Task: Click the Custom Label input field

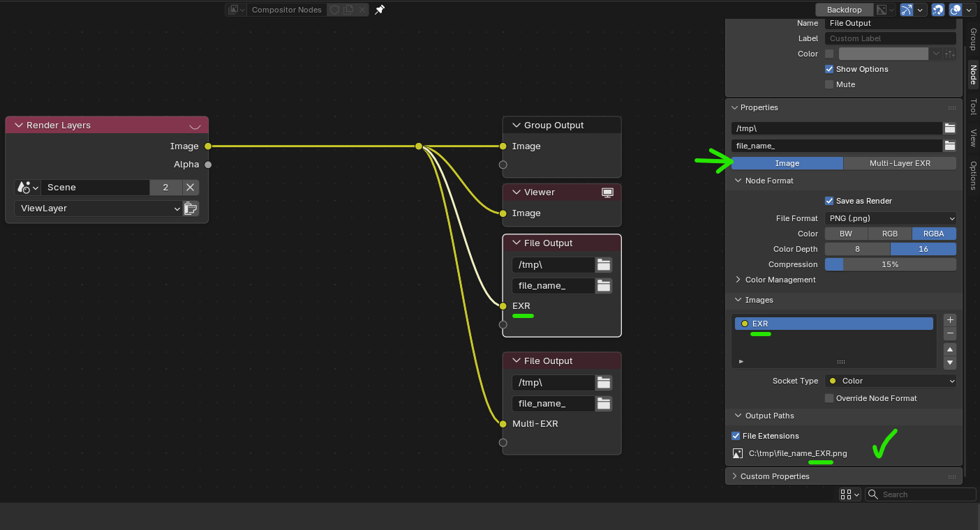Action: coord(891,38)
